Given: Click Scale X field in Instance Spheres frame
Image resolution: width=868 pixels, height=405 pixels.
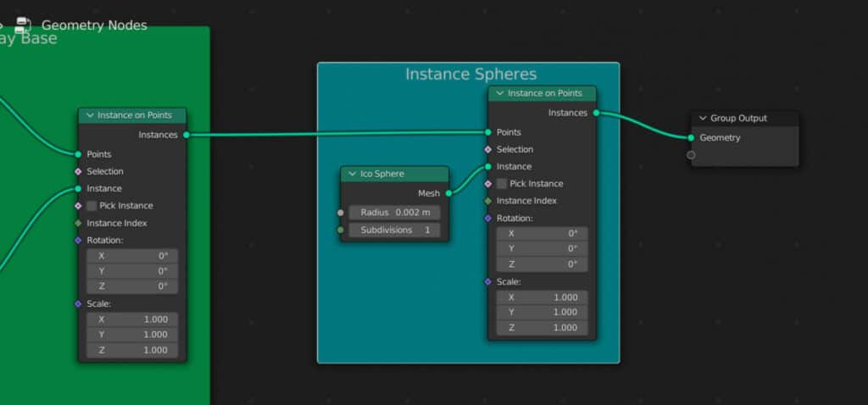Looking at the screenshot, I should coord(542,297).
